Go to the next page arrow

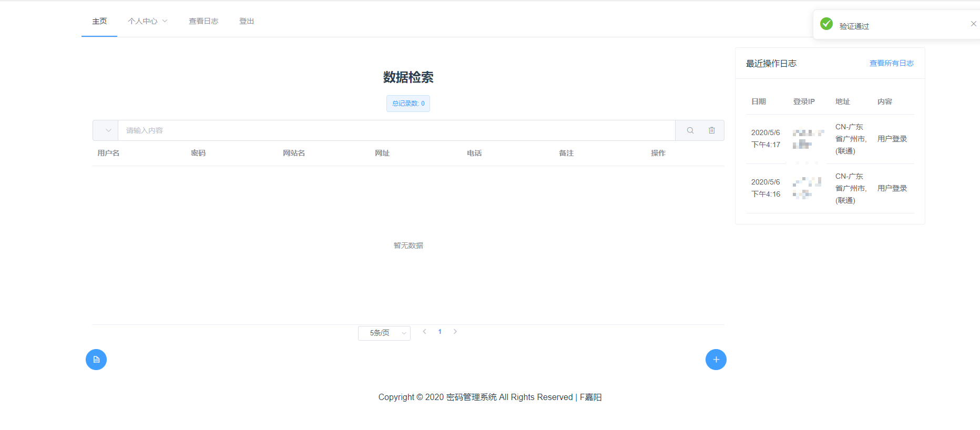455,332
